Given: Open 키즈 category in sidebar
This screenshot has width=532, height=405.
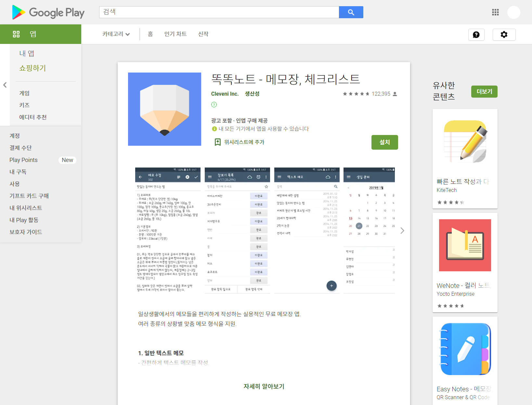Looking at the screenshot, I should [x=24, y=105].
